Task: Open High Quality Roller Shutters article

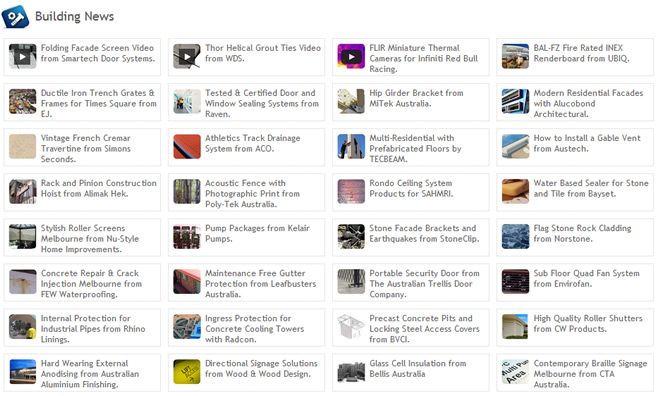Action: (588, 324)
